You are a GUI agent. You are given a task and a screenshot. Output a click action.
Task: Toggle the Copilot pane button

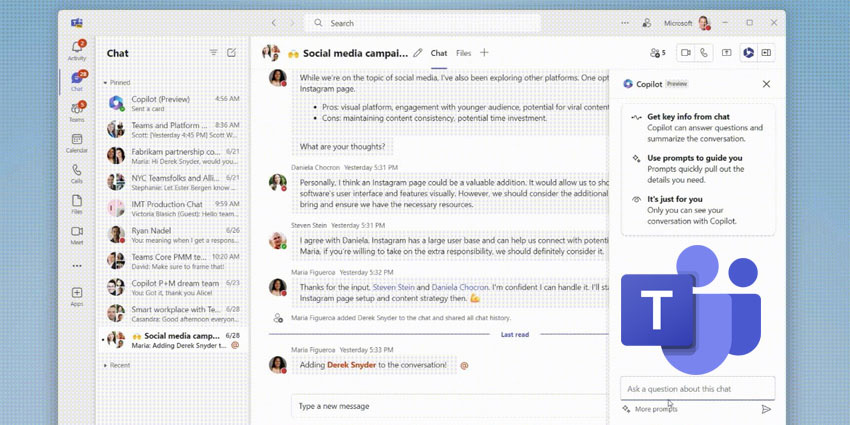pyautogui.click(x=747, y=53)
